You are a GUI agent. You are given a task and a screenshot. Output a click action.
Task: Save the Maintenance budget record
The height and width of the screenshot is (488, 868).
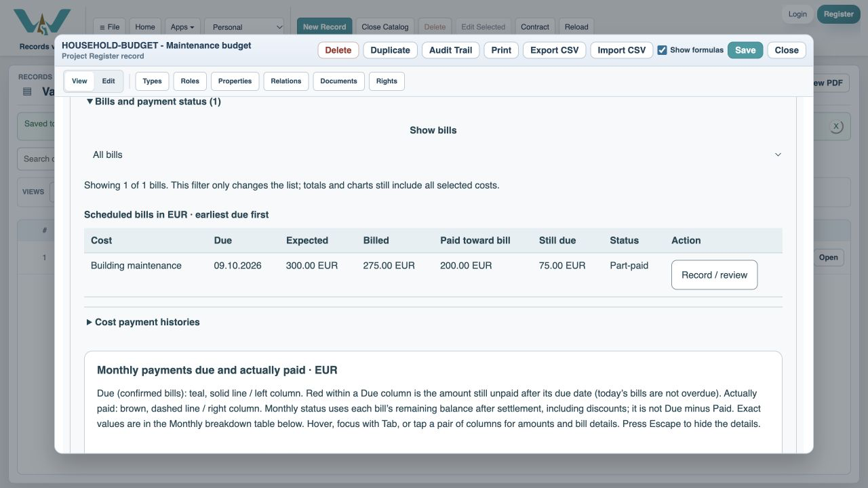(745, 50)
